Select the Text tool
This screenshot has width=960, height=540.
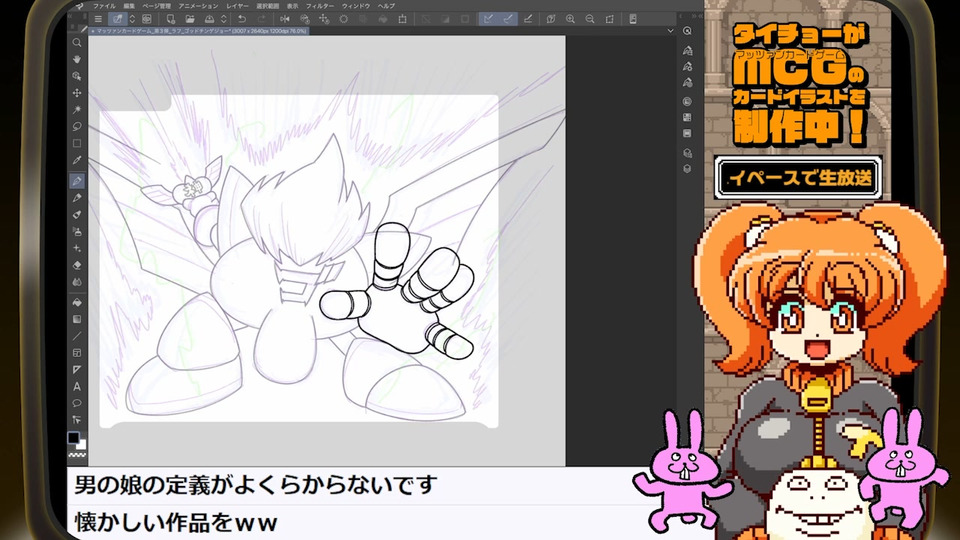click(x=77, y=386)
